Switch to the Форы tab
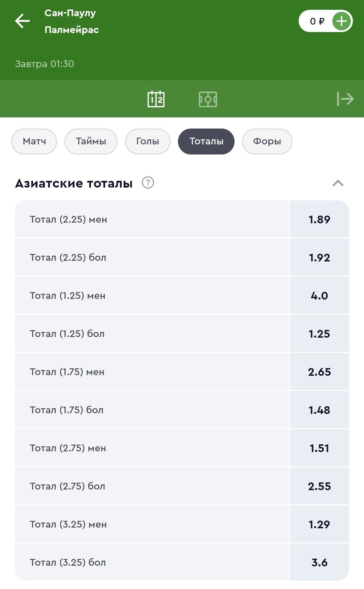Image resolution: width=364 pixels, height=589 pixels. click(267, 141)
